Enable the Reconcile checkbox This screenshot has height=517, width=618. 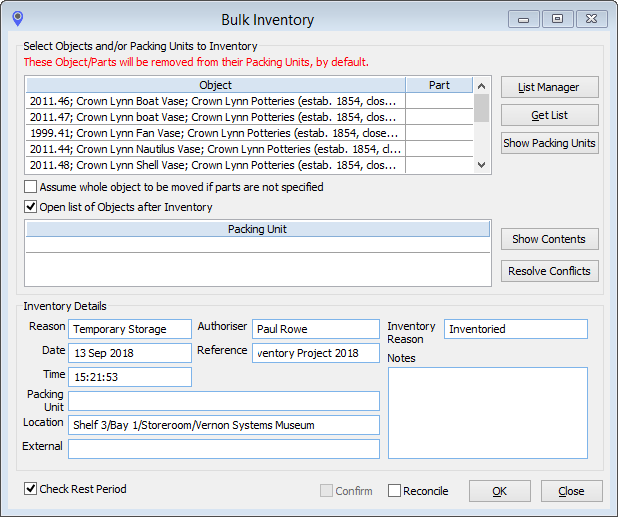click(x=394, y=491)
